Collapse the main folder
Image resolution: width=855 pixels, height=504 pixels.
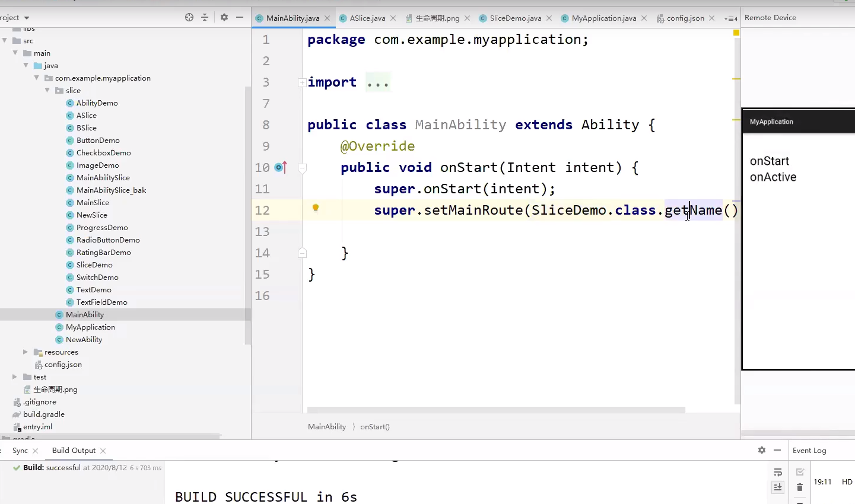click(15, 53)
